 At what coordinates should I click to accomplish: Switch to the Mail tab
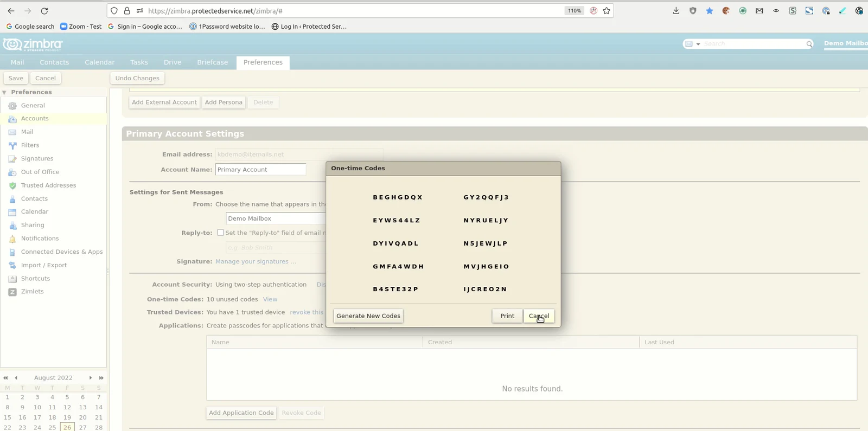[17, 62]
